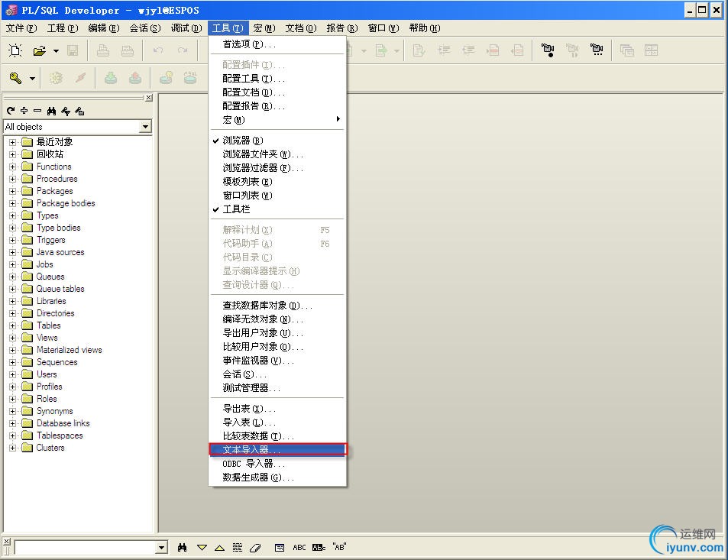Select 测试管理器 menu item
Image resolution: width=728 pixels, height=560 pixels.
pos(277,388)
